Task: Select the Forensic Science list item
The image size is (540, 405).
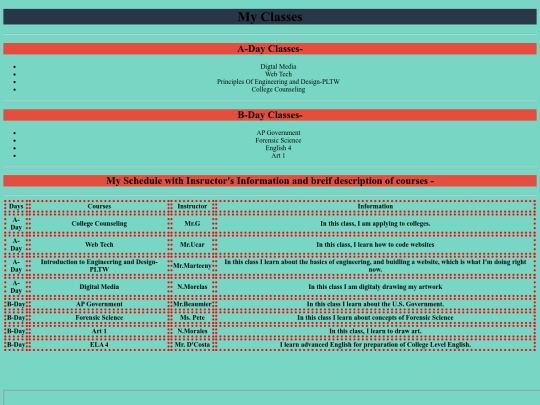Action: (278, 140)
